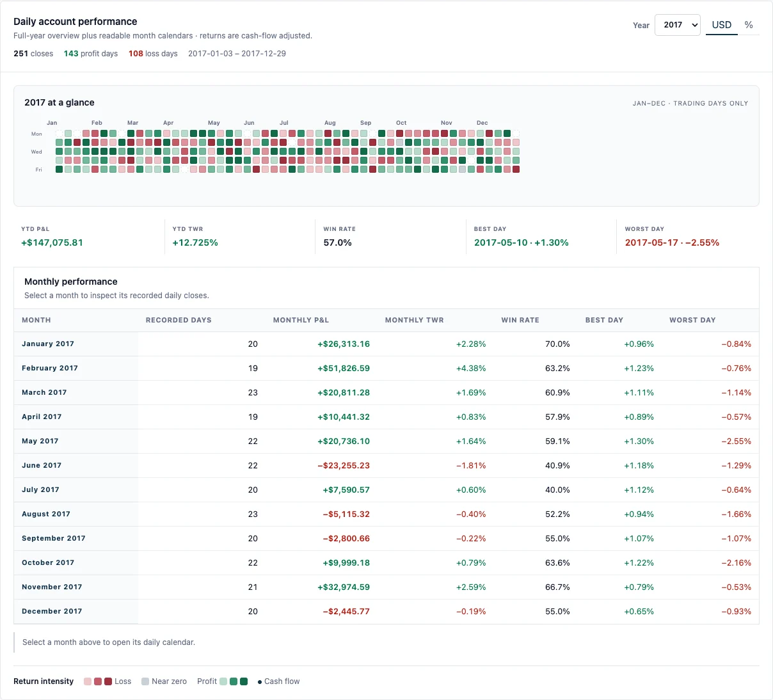This screenshot has width=773, height=700.
Task: Click the July 2017 month label
Action: pos(40,490)
